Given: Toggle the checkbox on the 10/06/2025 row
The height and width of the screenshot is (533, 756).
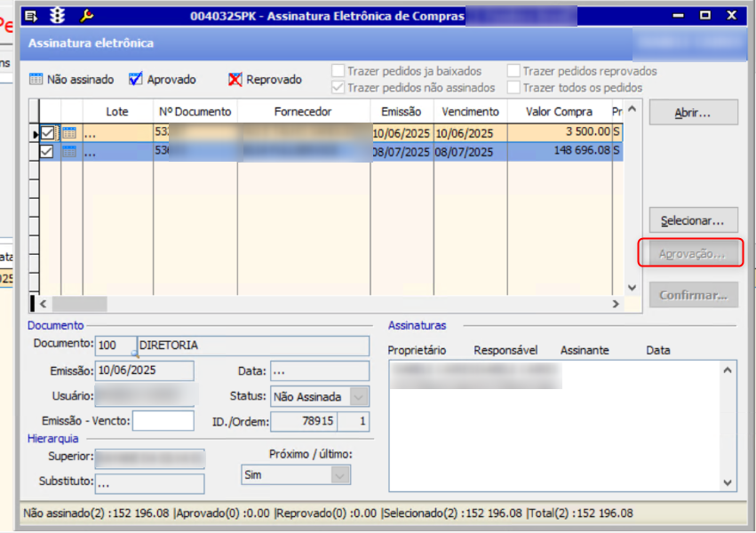Looking at the screenshot, I should [x=47, y=132].
